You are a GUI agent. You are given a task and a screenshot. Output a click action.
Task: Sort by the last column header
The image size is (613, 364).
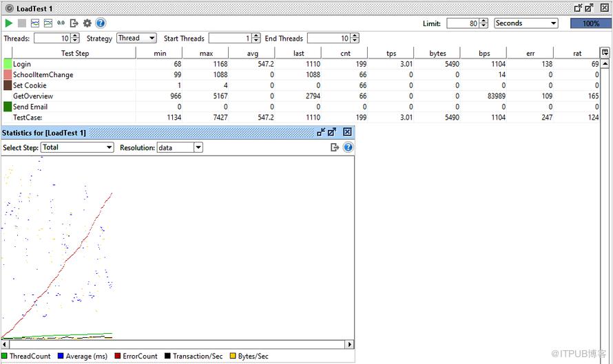pos(299,53)
